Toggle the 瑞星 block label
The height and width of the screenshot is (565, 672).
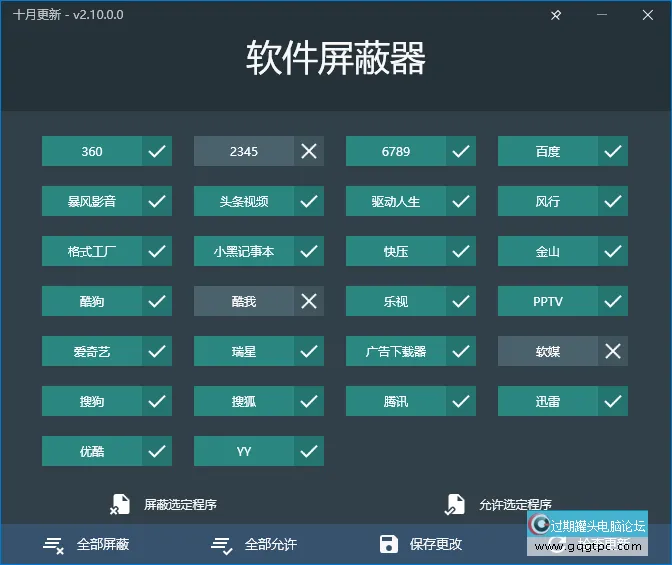[x=244, y=351]
